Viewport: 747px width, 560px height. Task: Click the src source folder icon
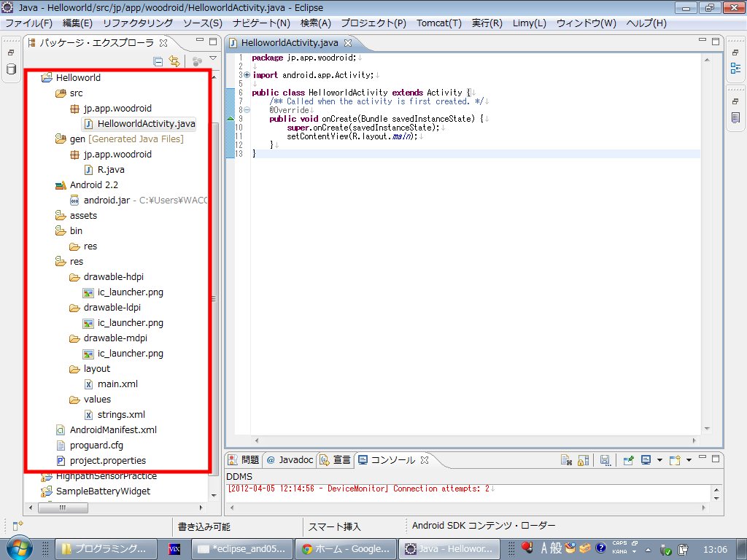(61, 93)
